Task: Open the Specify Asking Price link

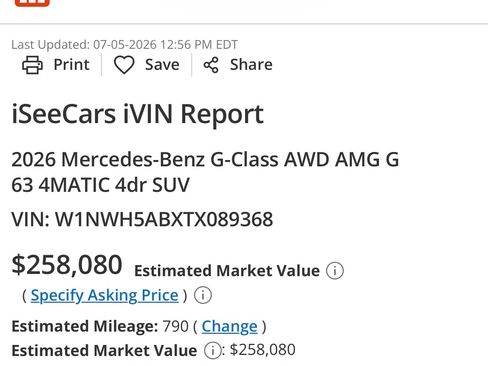Action: (x=105, y=295)
